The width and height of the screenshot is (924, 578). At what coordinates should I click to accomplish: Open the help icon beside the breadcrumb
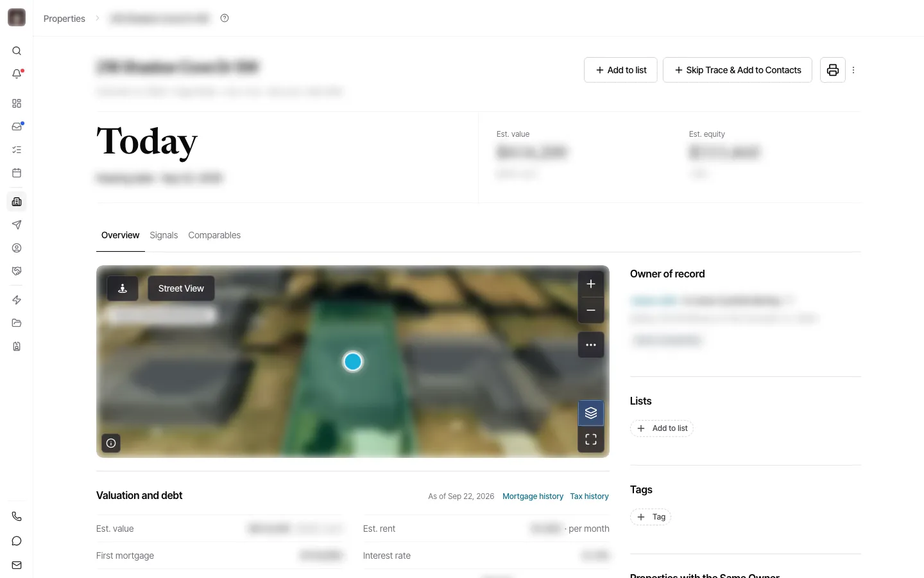[225, 18]
